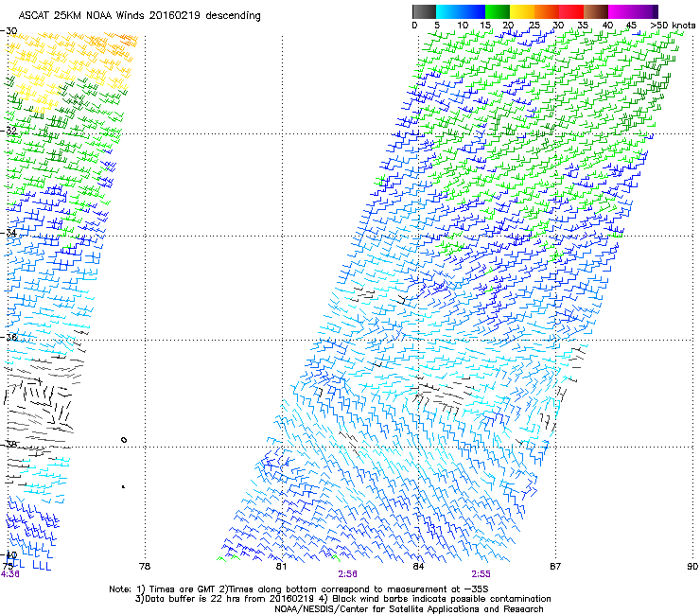
Task: Click the red 30–35 knots legend segment
Action: click(571, 11)
